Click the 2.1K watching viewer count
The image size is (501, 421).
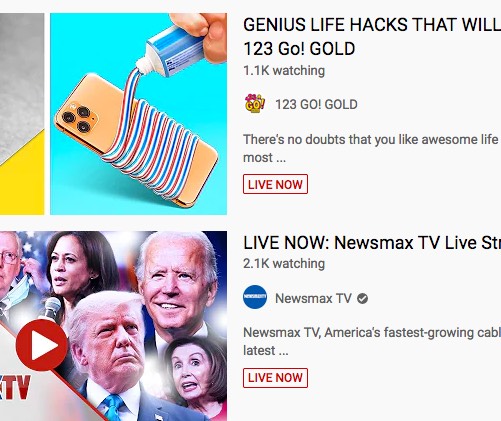(284, 263)
